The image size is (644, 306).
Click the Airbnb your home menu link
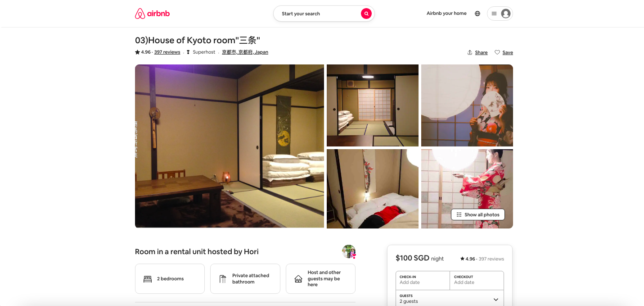(x=446, y=14)
